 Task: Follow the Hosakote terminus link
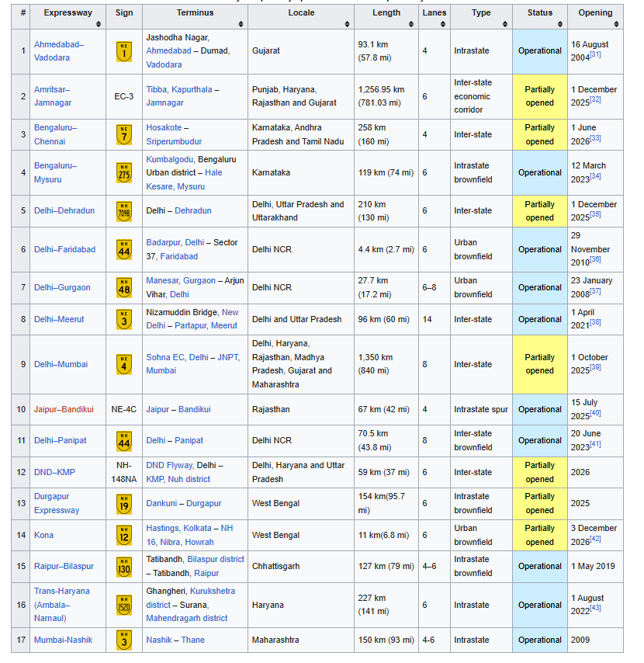click(x=164, y=127)
